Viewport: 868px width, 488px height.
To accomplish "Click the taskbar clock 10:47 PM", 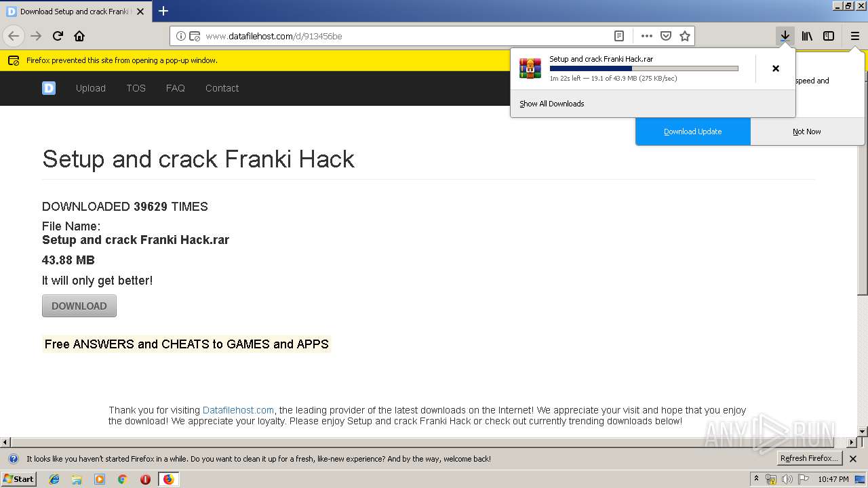I will point(833,479).
